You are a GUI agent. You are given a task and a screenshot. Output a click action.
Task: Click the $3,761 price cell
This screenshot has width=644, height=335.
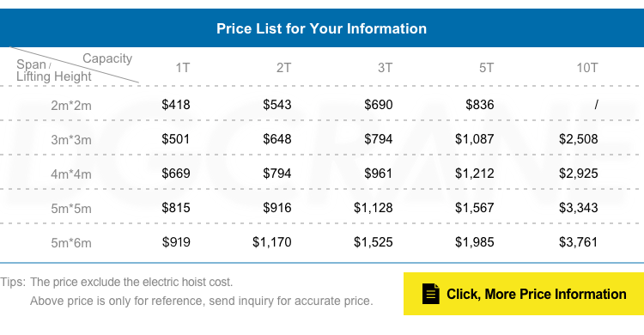click(578, 242)
